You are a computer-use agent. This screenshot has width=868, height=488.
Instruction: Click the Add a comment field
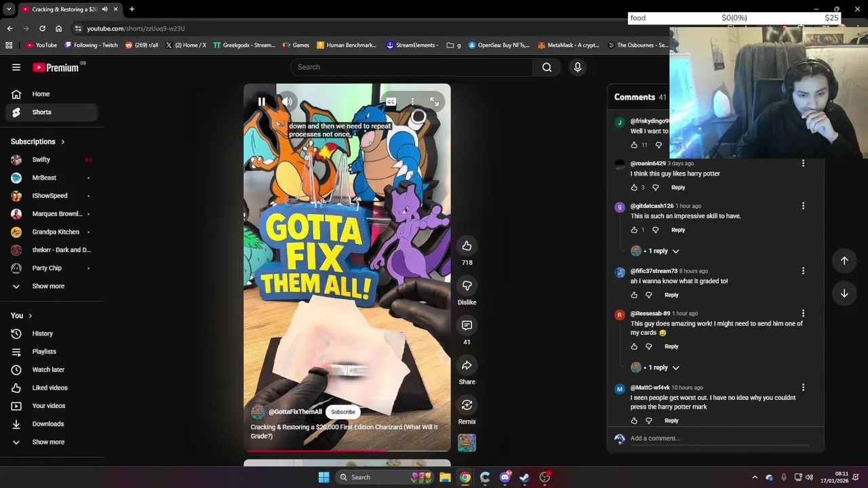(719, 439)
